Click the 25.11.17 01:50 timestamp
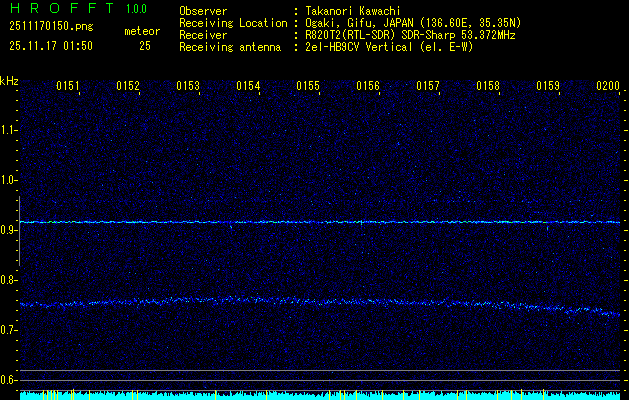This screenshot has height=400, width=629. click(51, 46)
